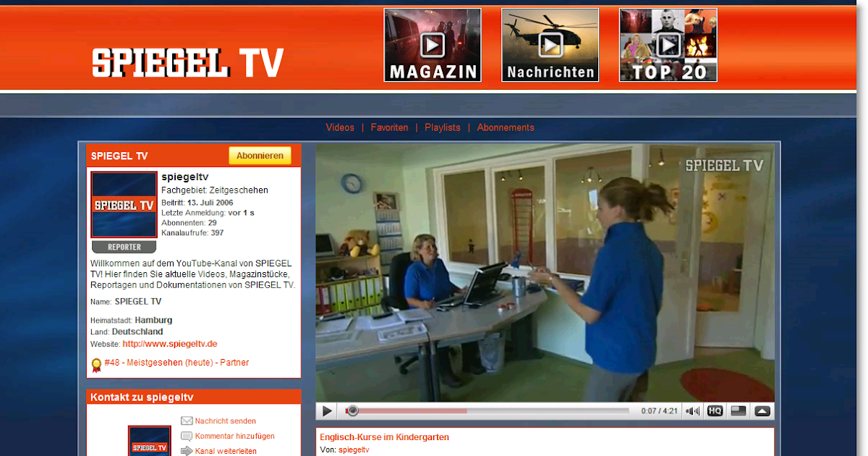Image resolution: width=868 pixels, height=456 pixels.
Task: Expand player menu with the up-arrow button
Action: tap(762, 411)
